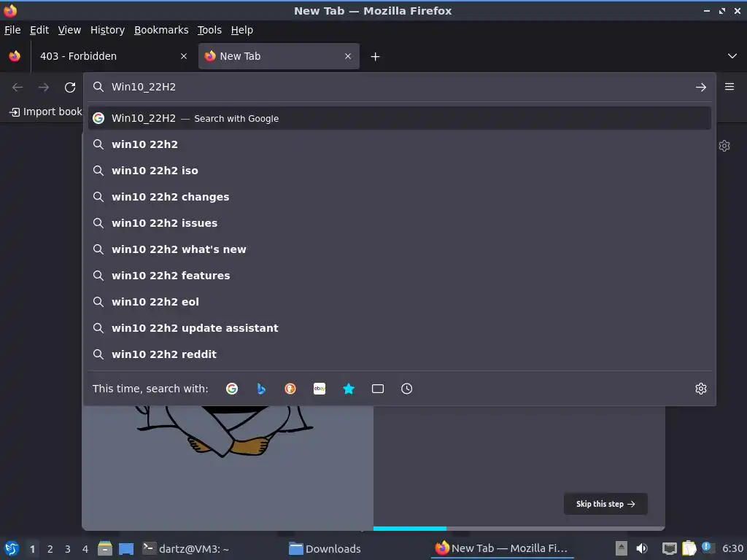Open the Help menu
The width and height of the screenshot is (747, 560).
point(242,30)
